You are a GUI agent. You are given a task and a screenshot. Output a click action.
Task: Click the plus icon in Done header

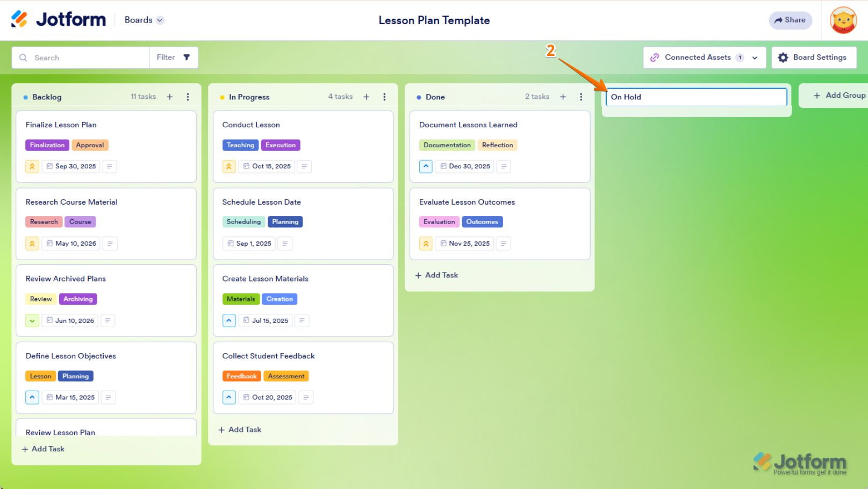coord(563,97)
